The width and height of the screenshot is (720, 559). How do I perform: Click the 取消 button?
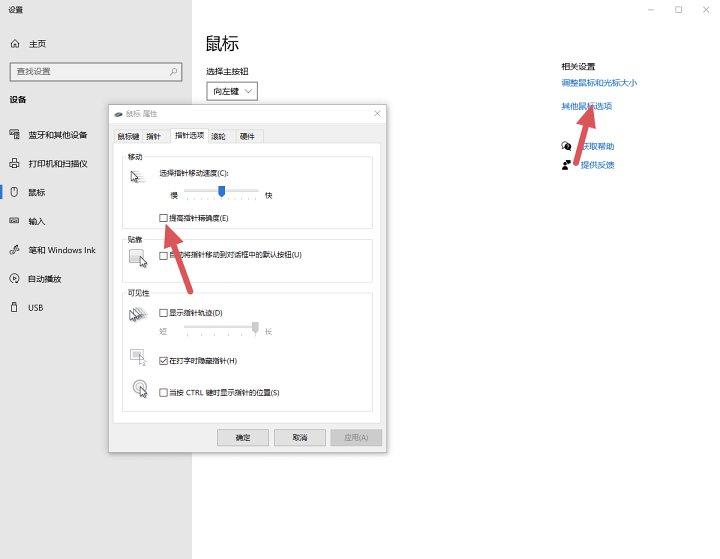pos(300,438)
